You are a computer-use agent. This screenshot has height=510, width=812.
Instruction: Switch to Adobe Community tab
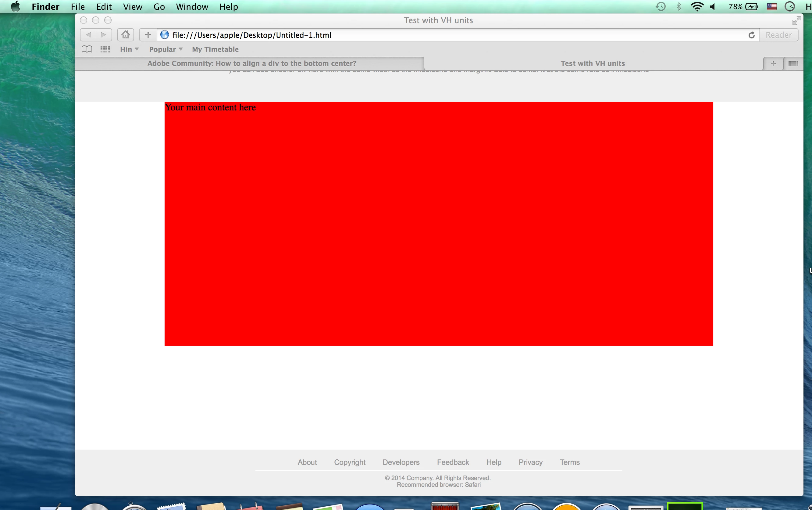click(x=251, y=63)
